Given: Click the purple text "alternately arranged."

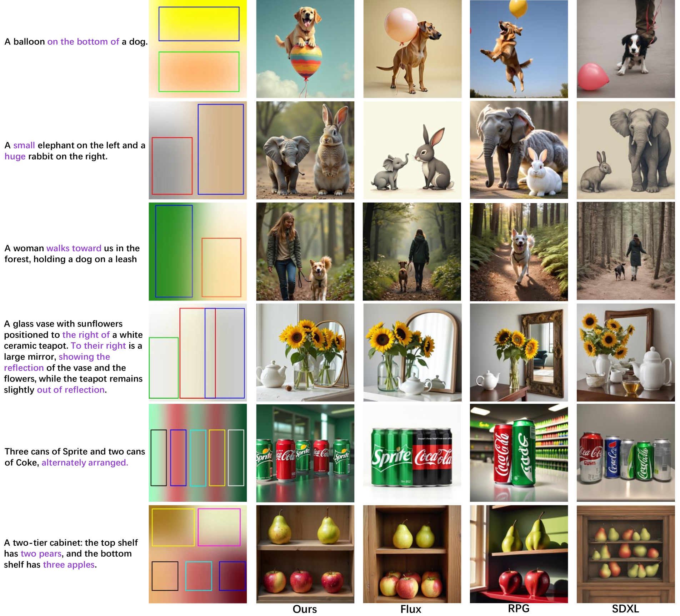Looking at the screenshot, I should click(x=85, y=463).
